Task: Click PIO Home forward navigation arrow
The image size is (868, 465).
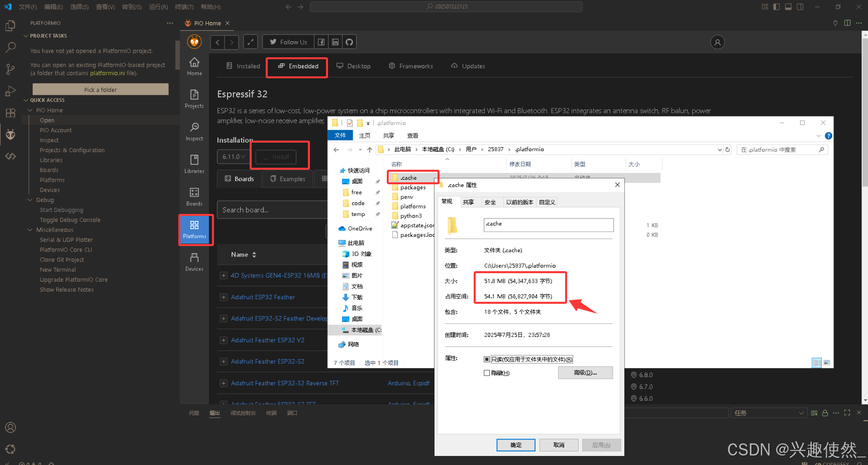Action: pos(232,42)
